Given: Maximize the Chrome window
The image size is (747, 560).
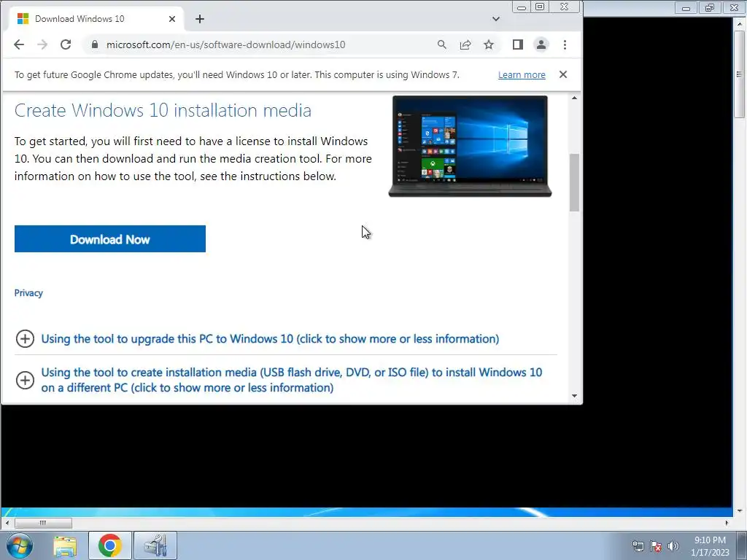Looking at the screenshot, I should [540, 7].
